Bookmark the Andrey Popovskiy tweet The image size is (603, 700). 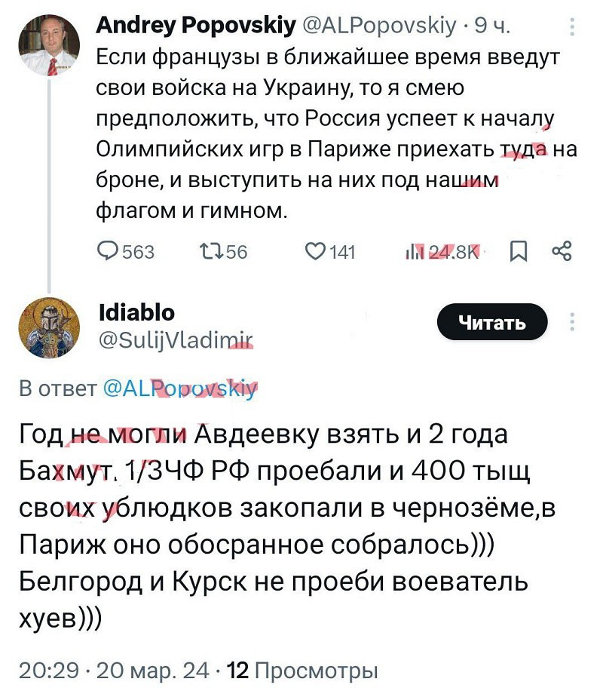pos(519,252)
